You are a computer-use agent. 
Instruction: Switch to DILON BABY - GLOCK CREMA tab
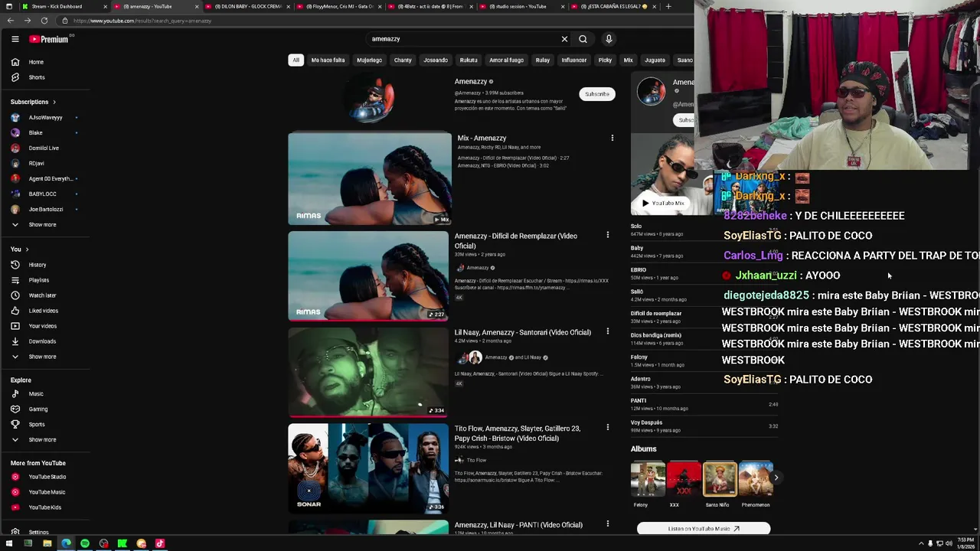(247, 6)
